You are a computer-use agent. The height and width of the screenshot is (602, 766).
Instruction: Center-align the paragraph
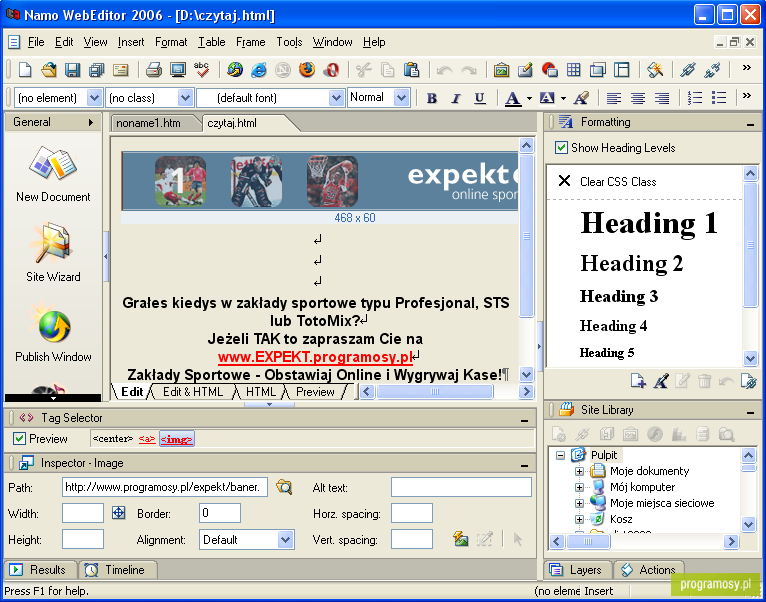point(638,98)
